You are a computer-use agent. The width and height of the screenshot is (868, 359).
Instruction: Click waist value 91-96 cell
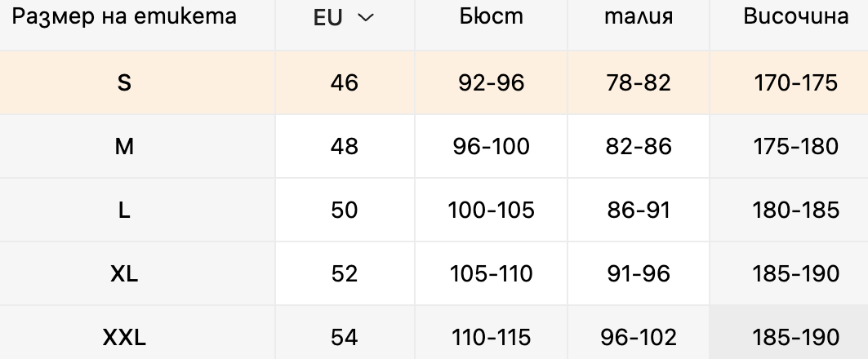coord(639,274)
